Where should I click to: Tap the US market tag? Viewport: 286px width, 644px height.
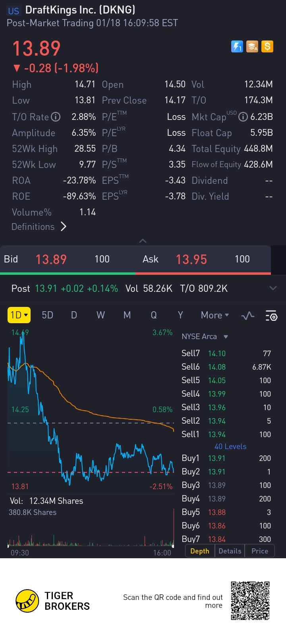coord(14,11)
